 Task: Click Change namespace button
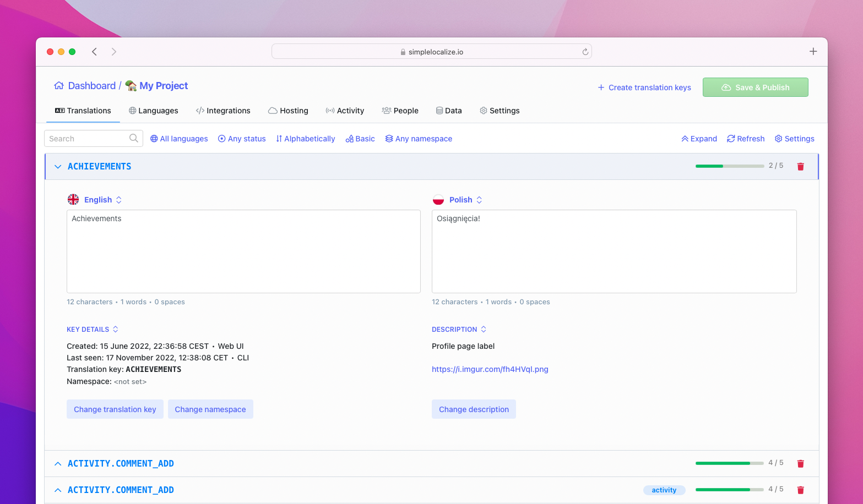210,409
